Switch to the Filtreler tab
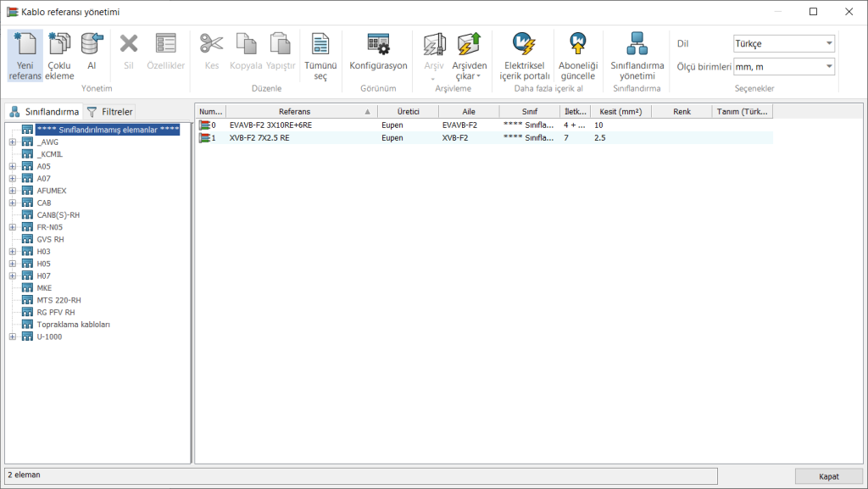This screenshot has height=489, width=868. click(110, 112)
